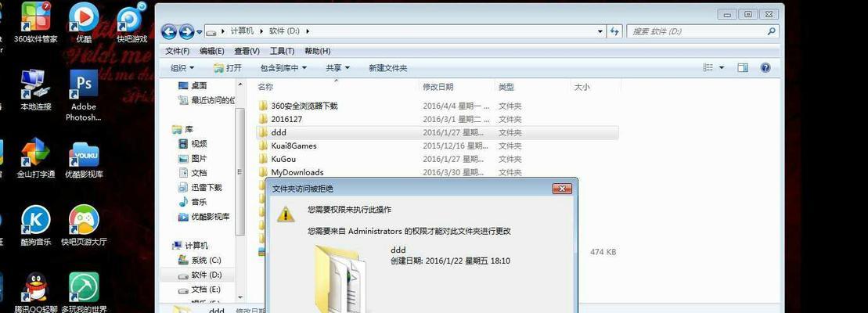
Task: Open 图片 library in sidebar
Action: (x=193, y=158)
